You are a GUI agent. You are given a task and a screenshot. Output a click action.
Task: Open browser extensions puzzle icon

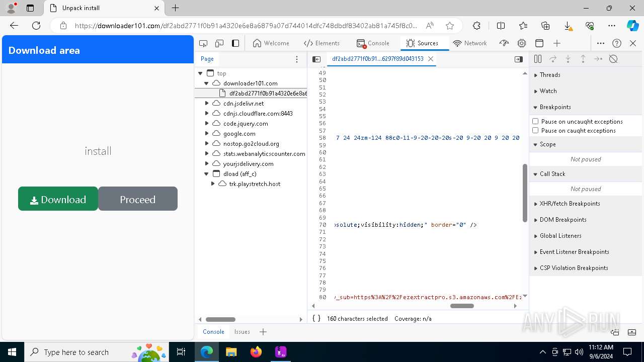[476, 26]
